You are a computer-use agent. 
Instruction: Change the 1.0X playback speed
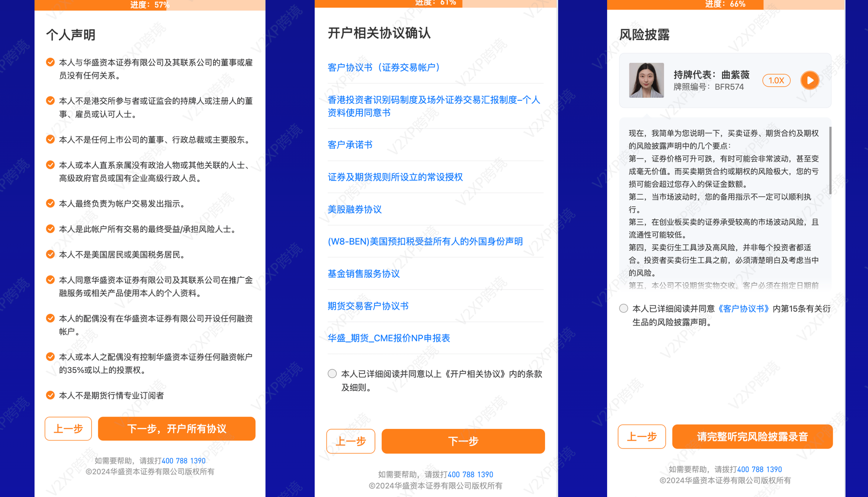[x=776, y=80]
